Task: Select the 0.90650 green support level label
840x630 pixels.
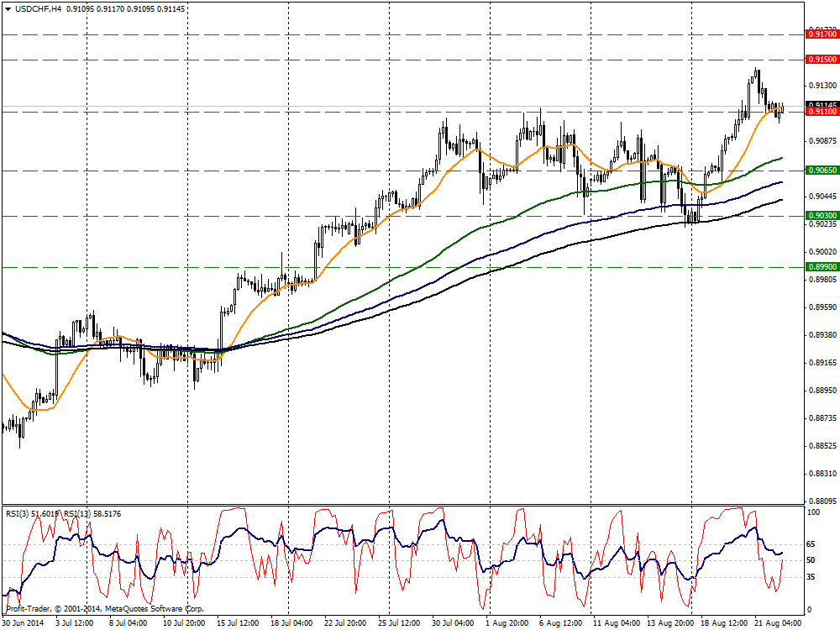Action: 822,171
